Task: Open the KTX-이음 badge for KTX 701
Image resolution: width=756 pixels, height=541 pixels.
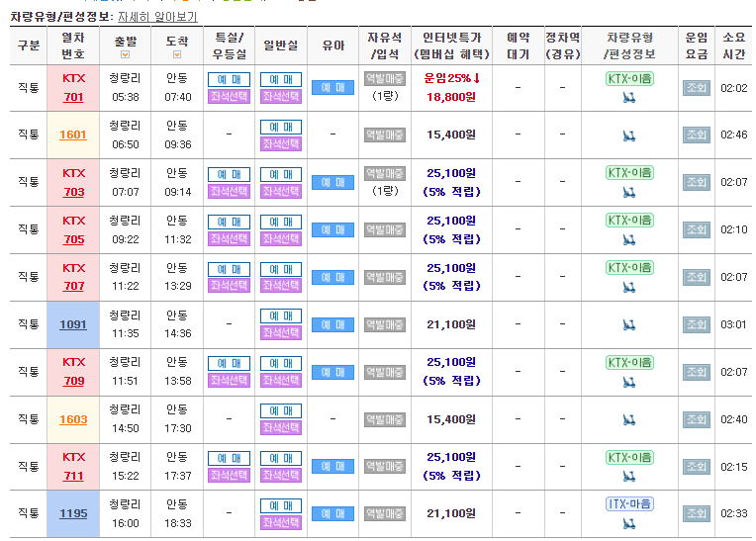Action: pyautogui.click(x=629, y=78)
